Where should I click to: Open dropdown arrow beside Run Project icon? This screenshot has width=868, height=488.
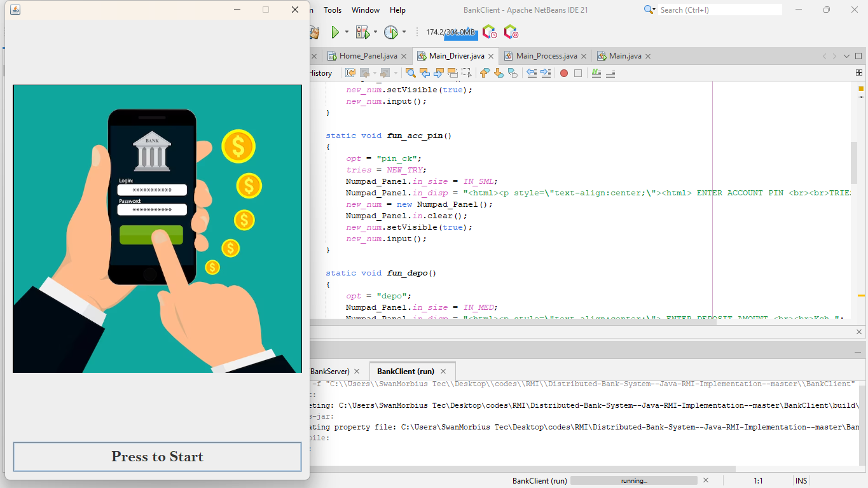[x=347, y=32]
